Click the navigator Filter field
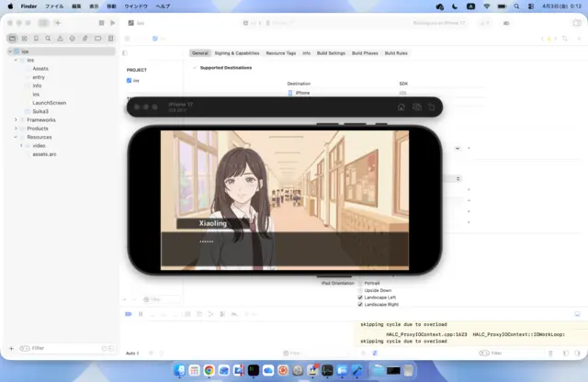Image resolution: width=588 pixels, height=382 pixels. [x=66, y=348]
